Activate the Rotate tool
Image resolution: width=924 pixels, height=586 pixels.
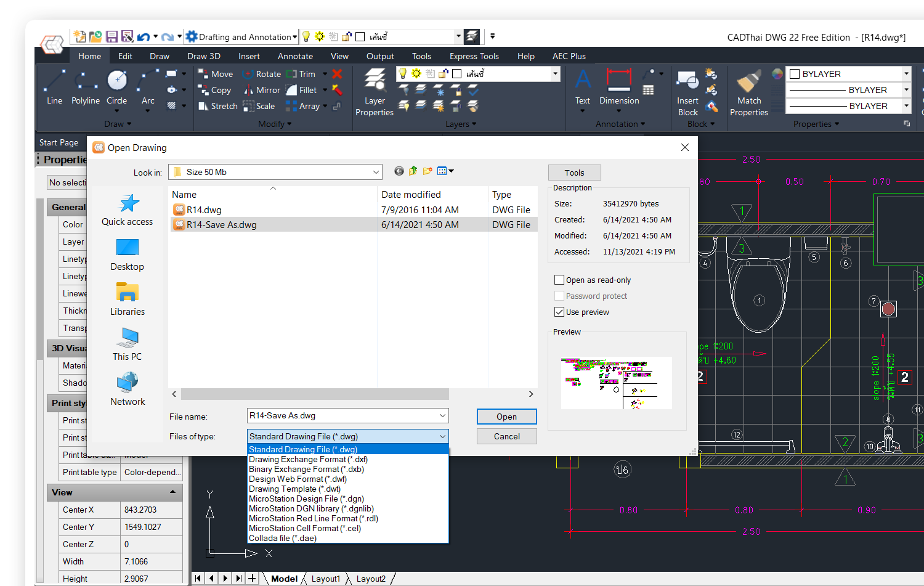pos(262,74)
